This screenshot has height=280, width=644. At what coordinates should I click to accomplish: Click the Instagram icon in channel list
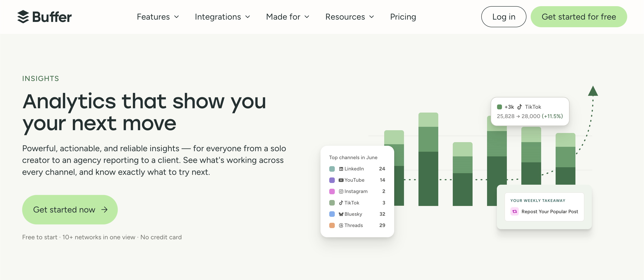341,191
